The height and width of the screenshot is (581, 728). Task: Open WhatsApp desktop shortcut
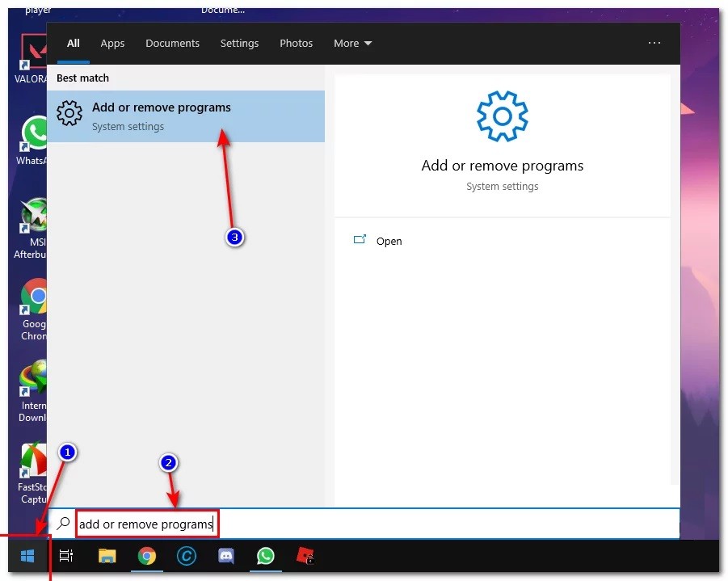pyautogui.click(x=33, y=141)
